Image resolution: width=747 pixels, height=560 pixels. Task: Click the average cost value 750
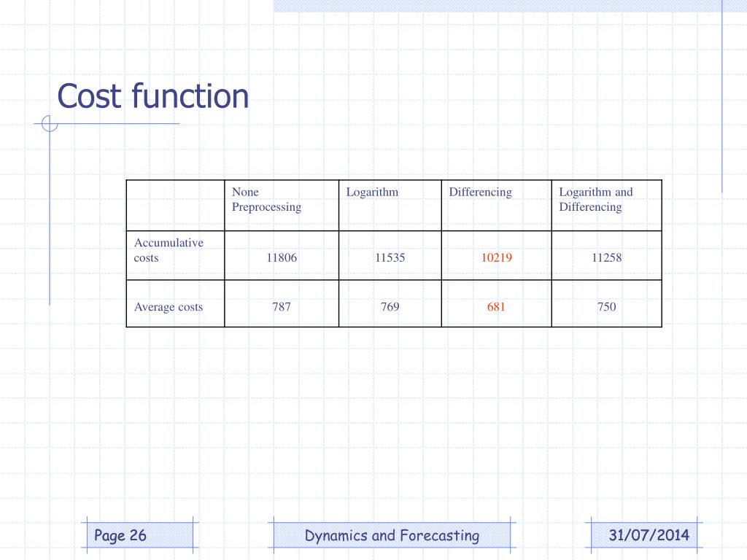coord(606,307)
